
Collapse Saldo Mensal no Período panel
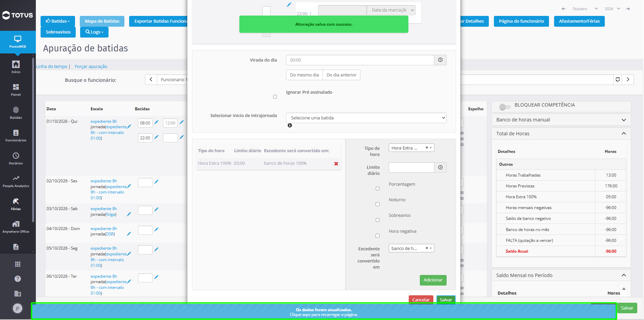(x=561, y=275)
